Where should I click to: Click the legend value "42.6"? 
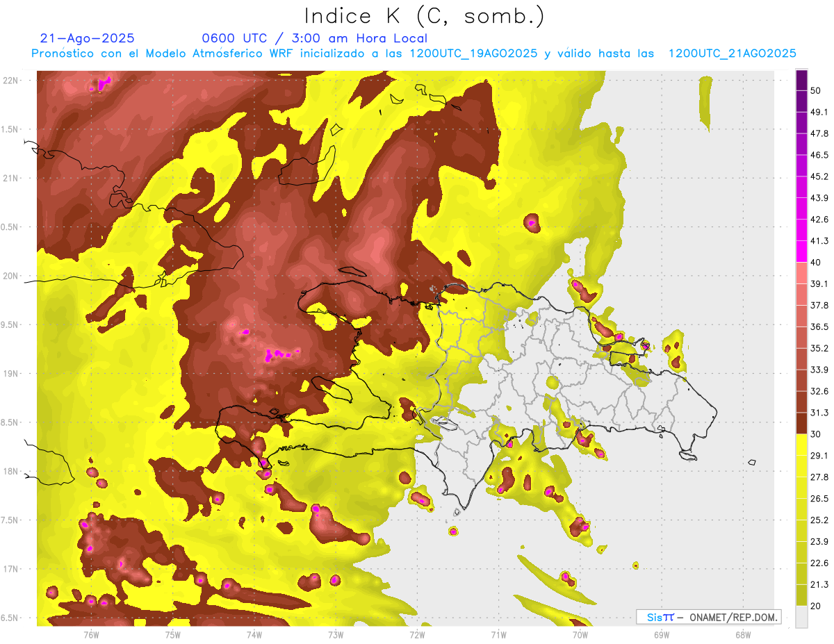coord(819,220)
